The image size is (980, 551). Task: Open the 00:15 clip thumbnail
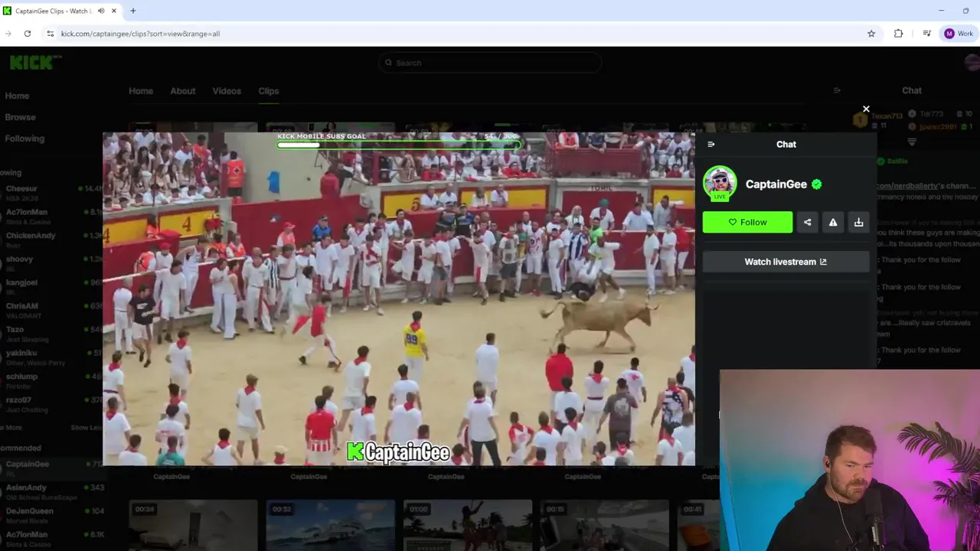pos(604,525)
